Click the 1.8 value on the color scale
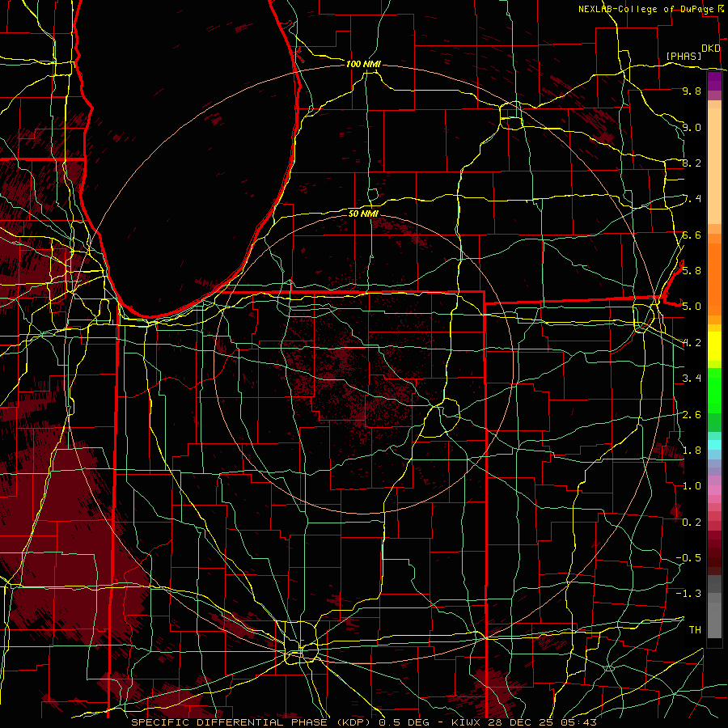 click(x=692, y=450)
